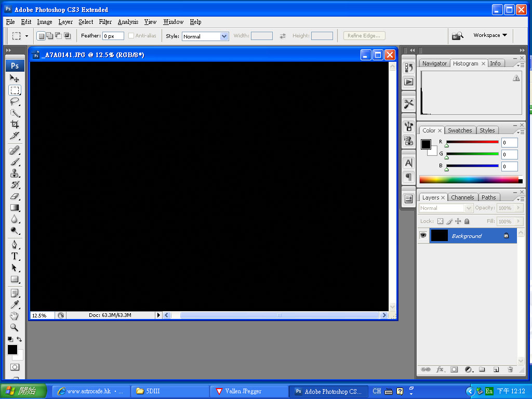The width and height of the screenshot is (532, 399).
Task: Pick the Clone Stamp tool
Action: [15, 174]
